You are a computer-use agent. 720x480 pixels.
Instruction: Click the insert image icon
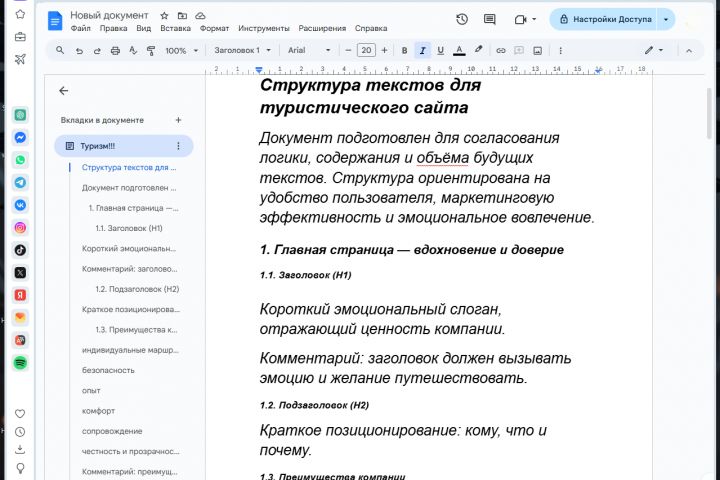click(537, 50)
